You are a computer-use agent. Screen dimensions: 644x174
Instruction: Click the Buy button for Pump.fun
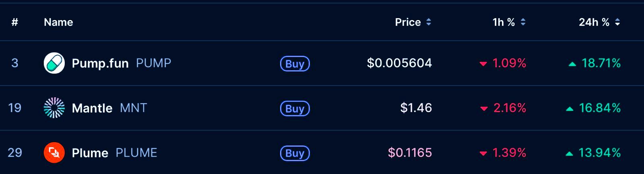(295, 63)
